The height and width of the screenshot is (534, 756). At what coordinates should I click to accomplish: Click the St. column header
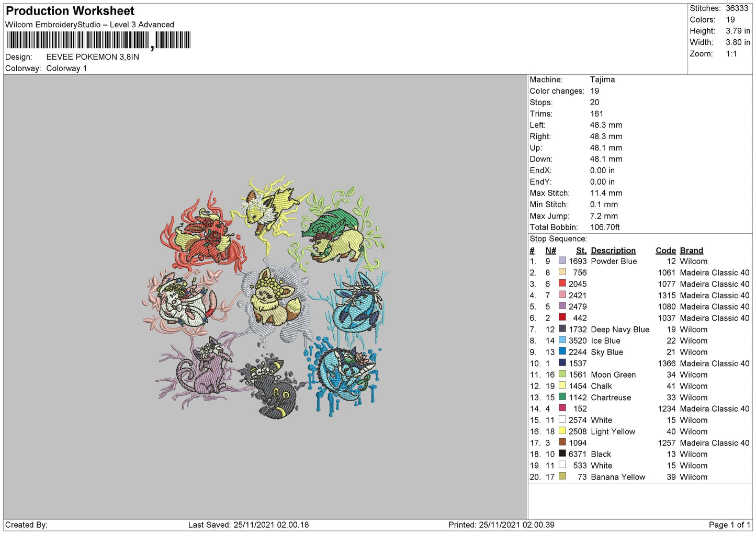pyautogui.click(x=581, y=251)
